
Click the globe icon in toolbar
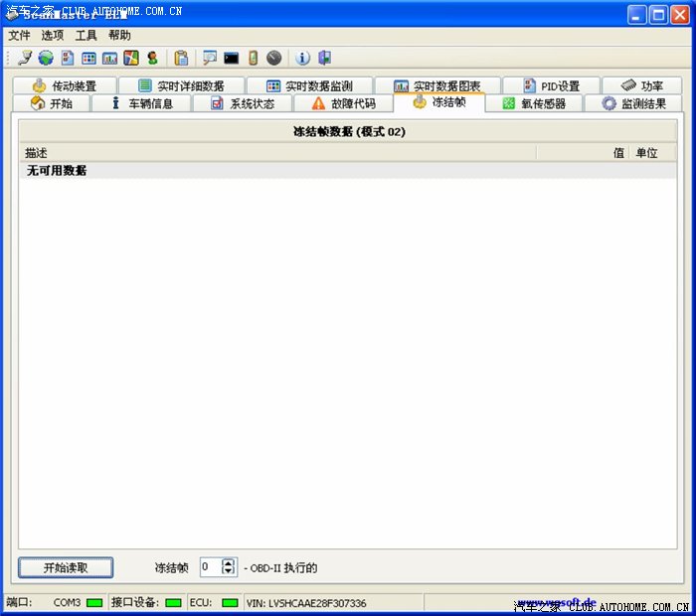pos(46,59)
